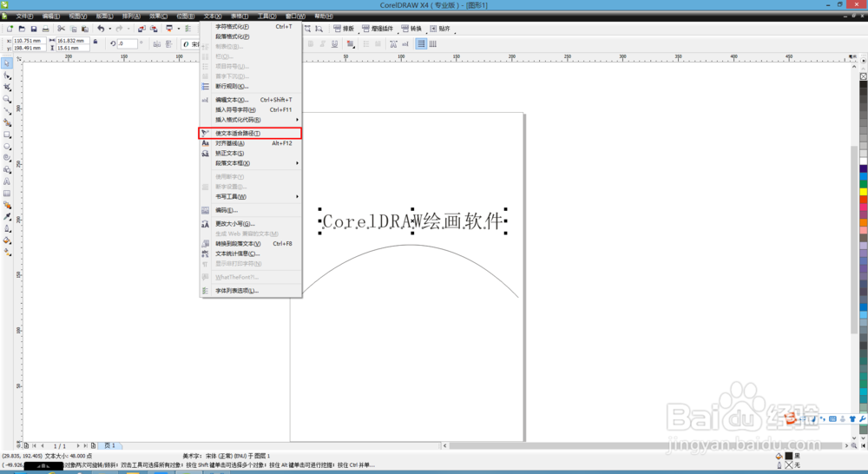The width and height of the screenshot is (868, 474).
Task: Select the Shape tool in toolbox
Action: (x=7, y=76)
